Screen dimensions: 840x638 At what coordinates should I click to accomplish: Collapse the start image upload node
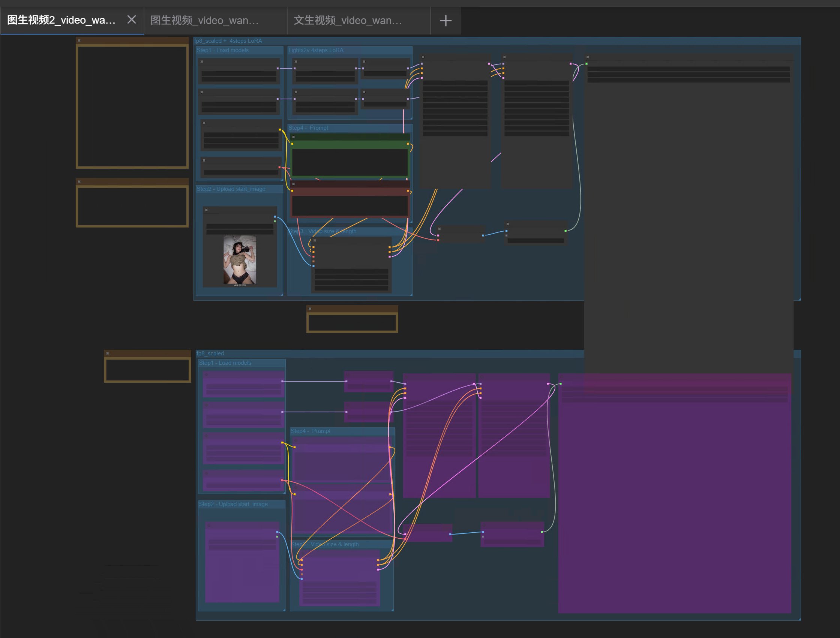pos(206,210)
